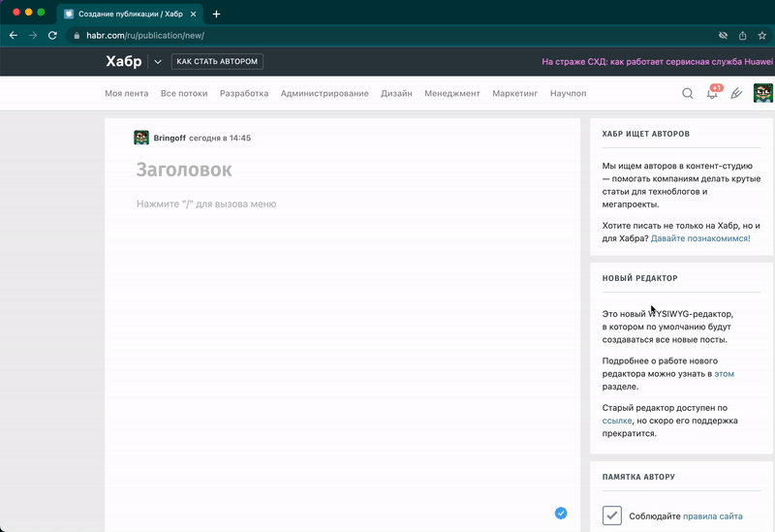775x532 pixels.
Task: Click the НОВЫЙ РЕДАКТОР heading
Action: [x=640, y=278]
